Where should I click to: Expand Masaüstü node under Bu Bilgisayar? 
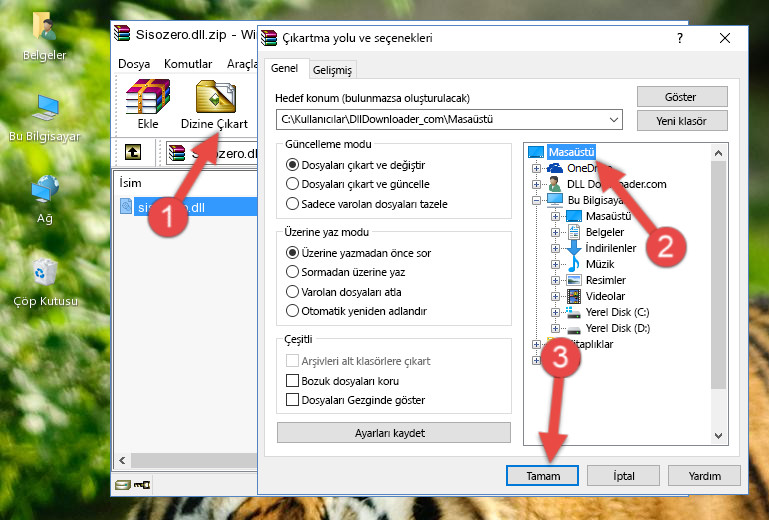(555, 216)
